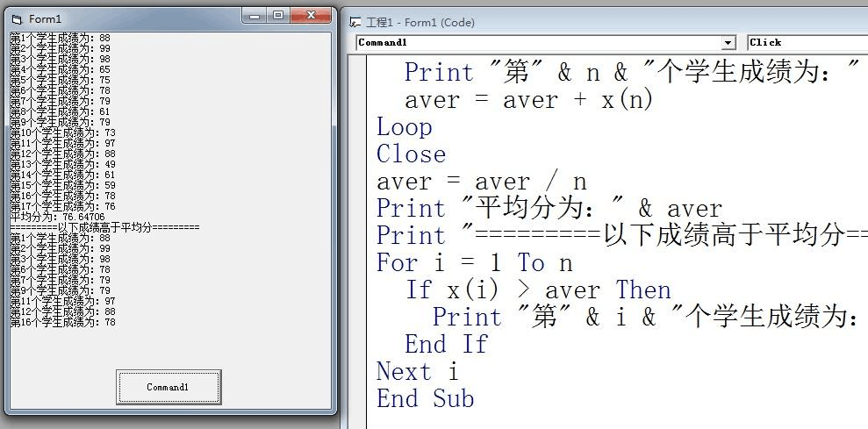Click the 'aver = aver + x(n)' code line
Image resolution: width=868 pixels, height=429 pixels.
tap(529, 100)
